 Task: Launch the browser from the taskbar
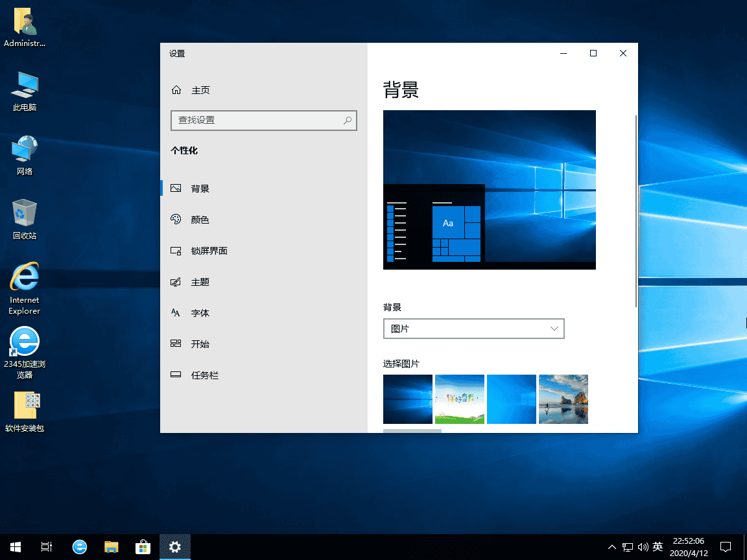point(80,546)
